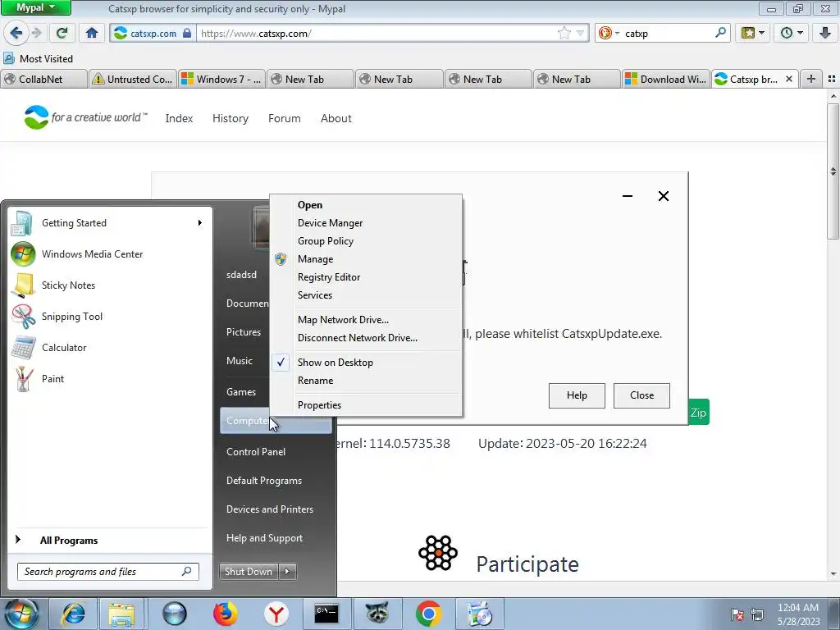Click the Search programs and files box
This screenshot has width=840, height=630.
(x=107, y=572)
